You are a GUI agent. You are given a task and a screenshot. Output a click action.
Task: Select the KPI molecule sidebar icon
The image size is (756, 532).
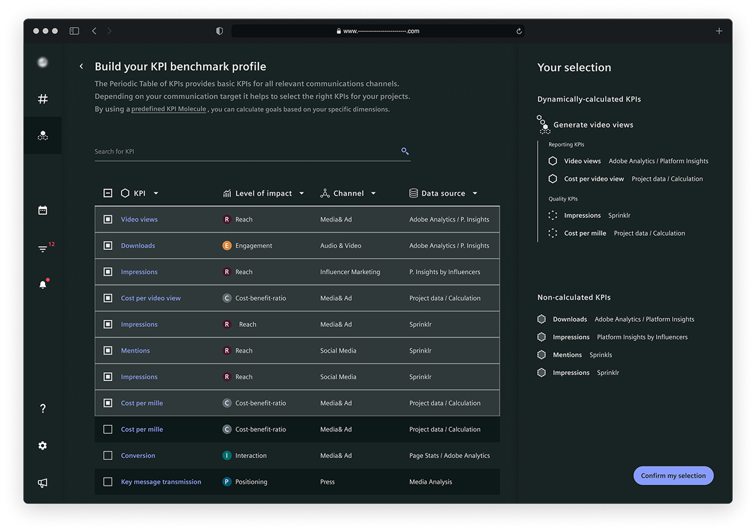43,135
